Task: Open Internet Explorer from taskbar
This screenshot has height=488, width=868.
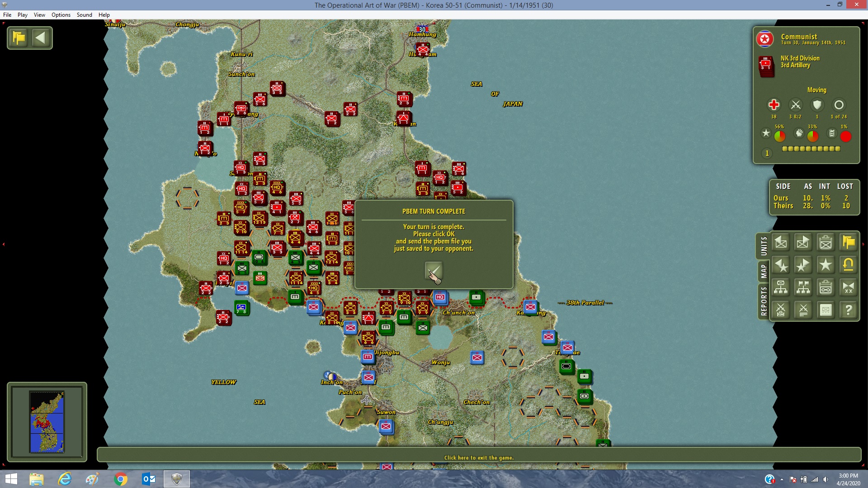Action: (x=65, y=479)
